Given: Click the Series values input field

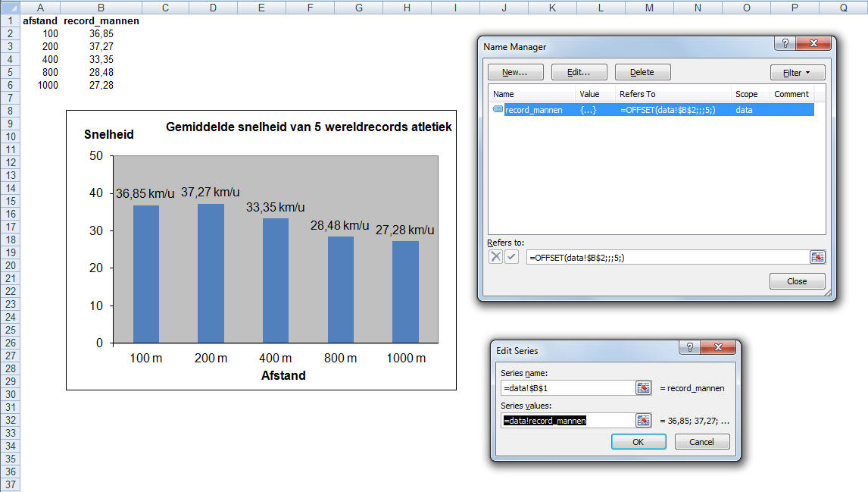Looking at the screenshot, I should coord(567,420).
